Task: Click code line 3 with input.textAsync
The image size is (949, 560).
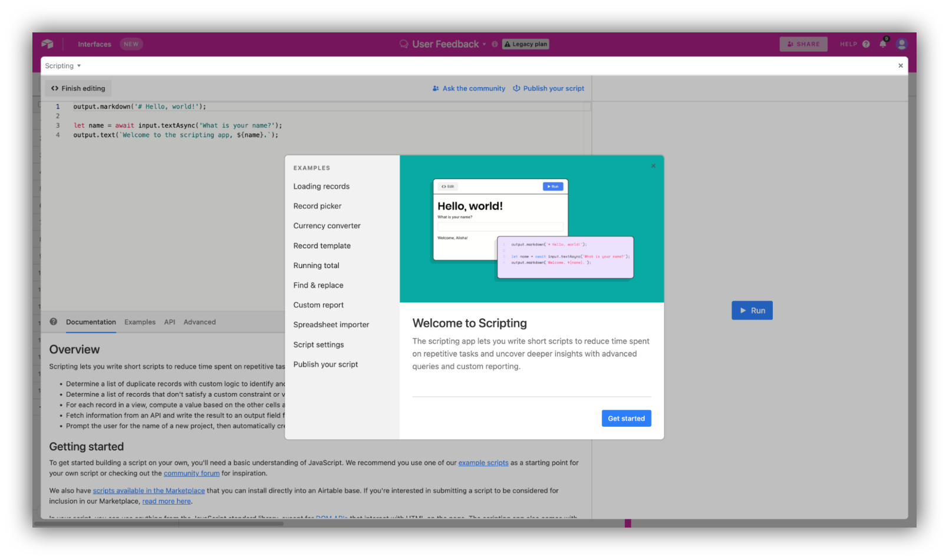Action: coord(178,126)
